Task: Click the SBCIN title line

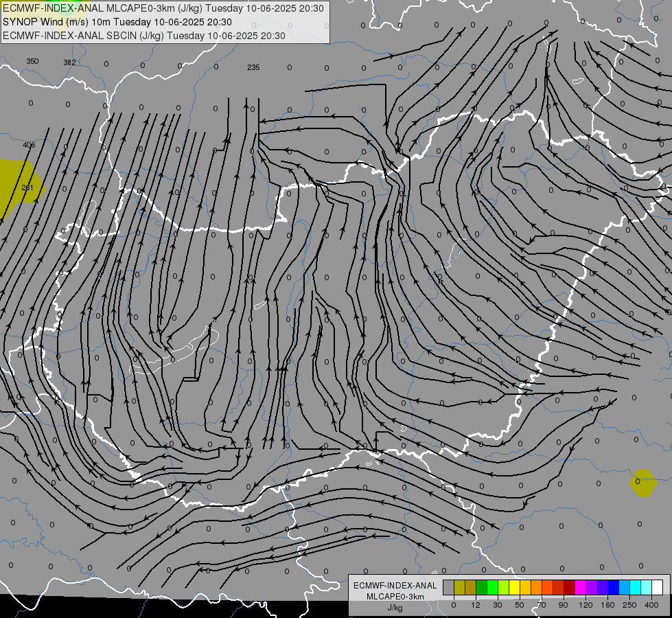Action: pos(144,36)
